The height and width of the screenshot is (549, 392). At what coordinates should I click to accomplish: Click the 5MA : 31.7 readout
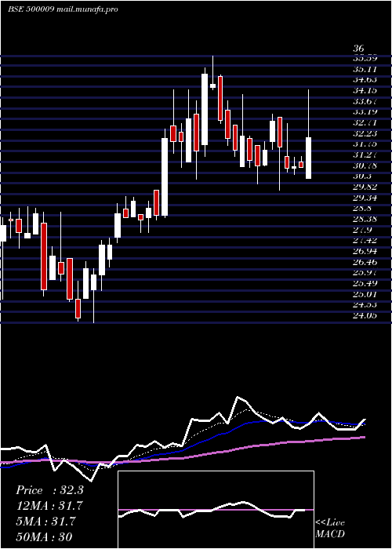pyautogui.click(x=45, y=522)
